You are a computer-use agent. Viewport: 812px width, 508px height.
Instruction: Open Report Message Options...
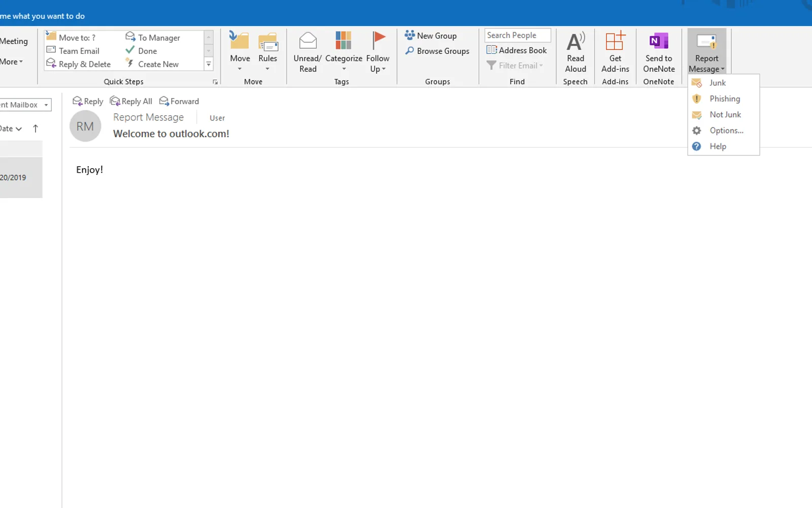click(723, 131)
